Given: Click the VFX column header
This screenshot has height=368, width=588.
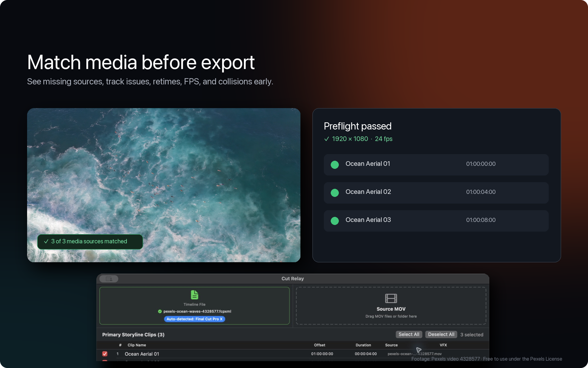Looking at the screenshot, I should [x=443, y=345].
